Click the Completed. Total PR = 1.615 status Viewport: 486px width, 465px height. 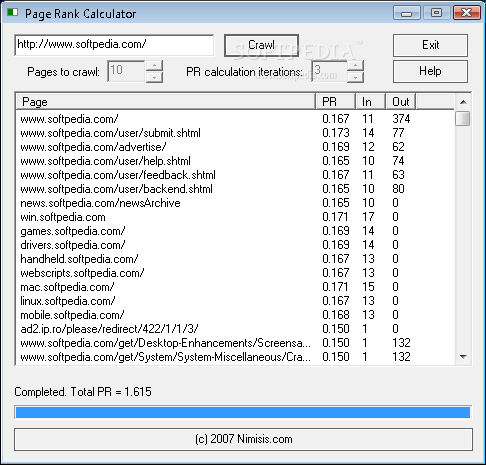(x=83, y=392)
